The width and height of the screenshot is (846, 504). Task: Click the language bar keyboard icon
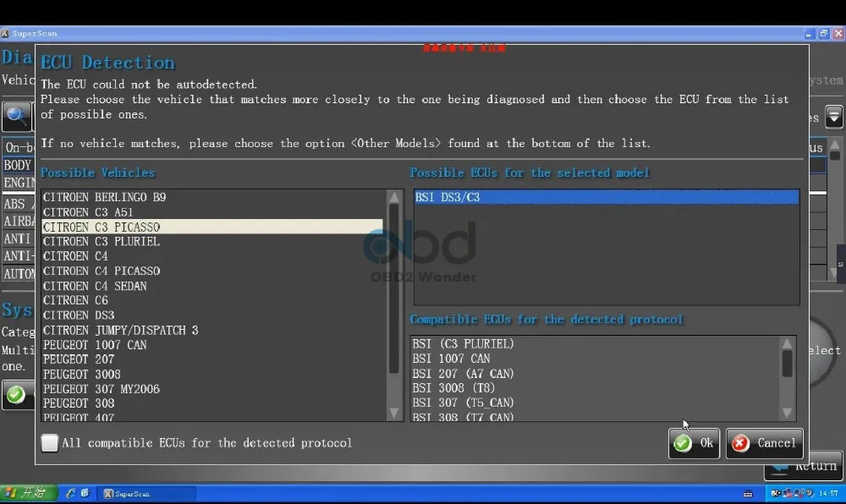[x=748, y=493]
